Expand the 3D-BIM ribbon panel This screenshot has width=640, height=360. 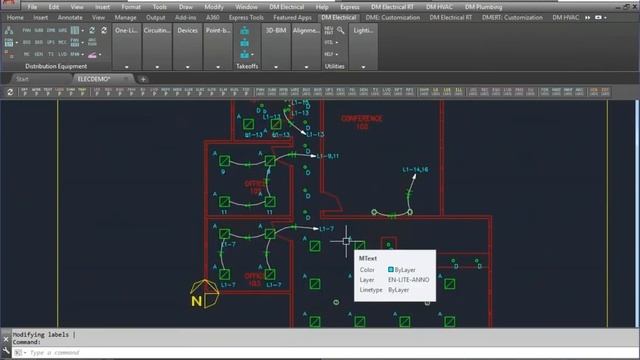click(276, 67)
